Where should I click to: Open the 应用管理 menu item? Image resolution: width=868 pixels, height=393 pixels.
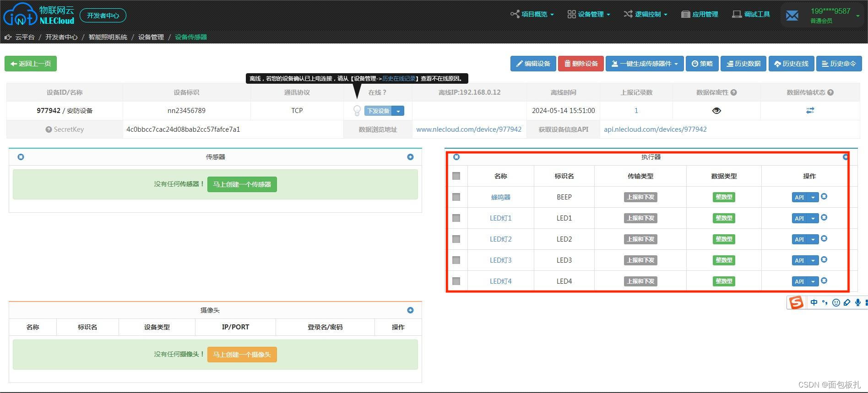coord(700,14)
